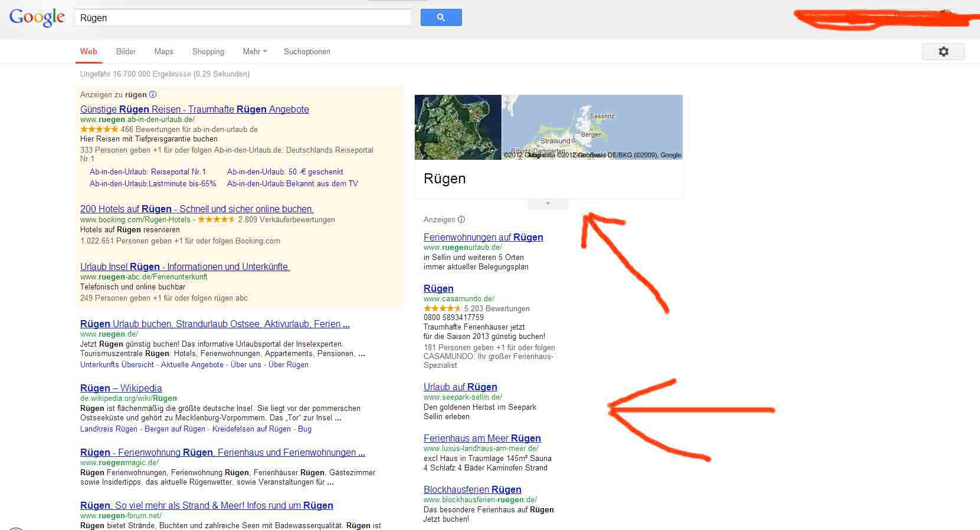The width and height of the screenshot is (980, 530).
Task: Click info icon beside 'Anzeigen zu rügen'
Action: point(153,94)
